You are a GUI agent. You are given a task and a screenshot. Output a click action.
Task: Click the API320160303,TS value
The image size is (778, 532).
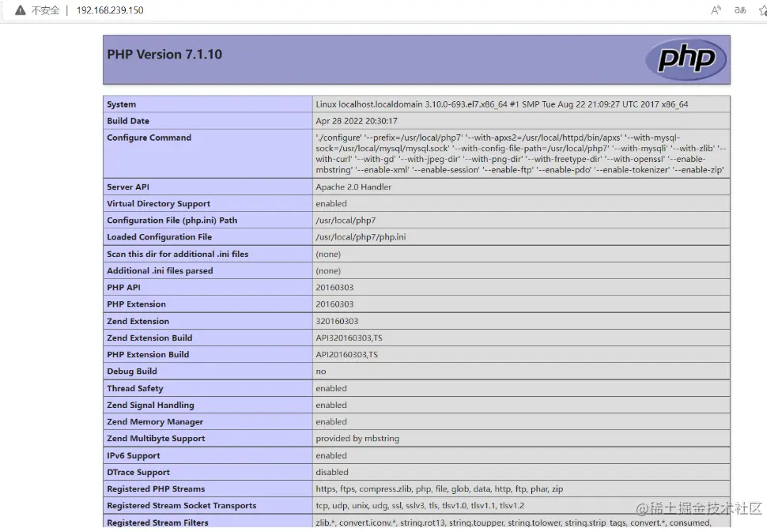coord(349,338)
